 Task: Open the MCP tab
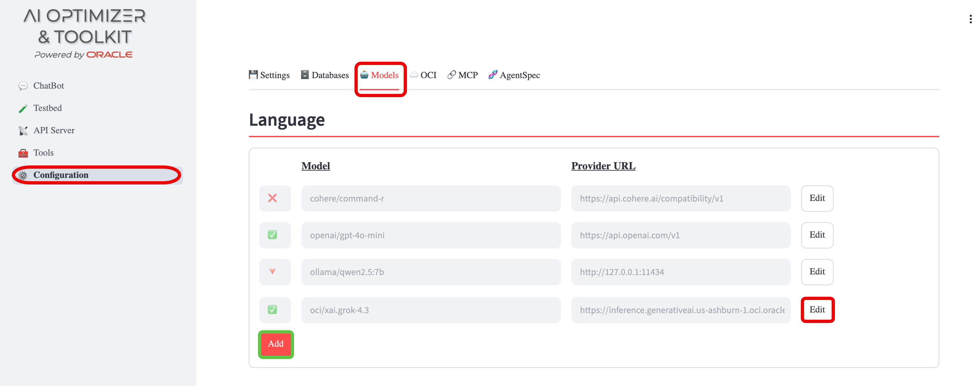[x=463, y=75]
